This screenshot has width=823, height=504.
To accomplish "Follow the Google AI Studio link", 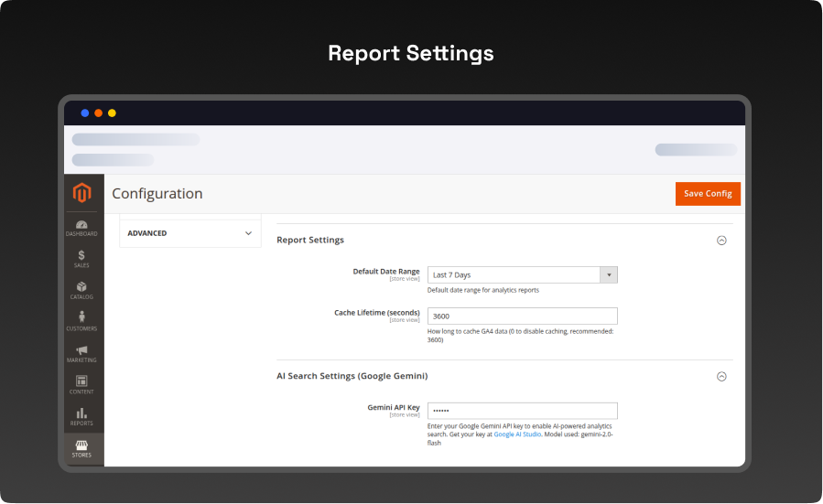I will 516,434.
